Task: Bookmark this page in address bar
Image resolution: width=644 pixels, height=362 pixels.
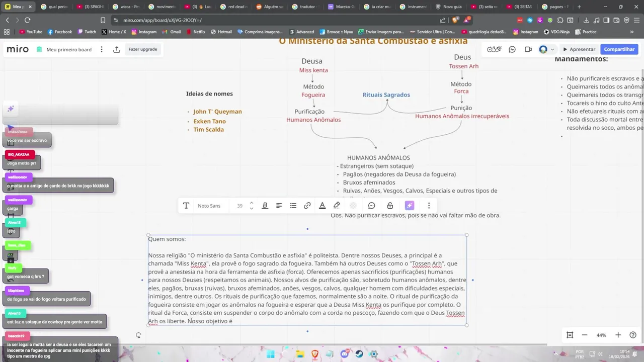Action: coord(103,20)
